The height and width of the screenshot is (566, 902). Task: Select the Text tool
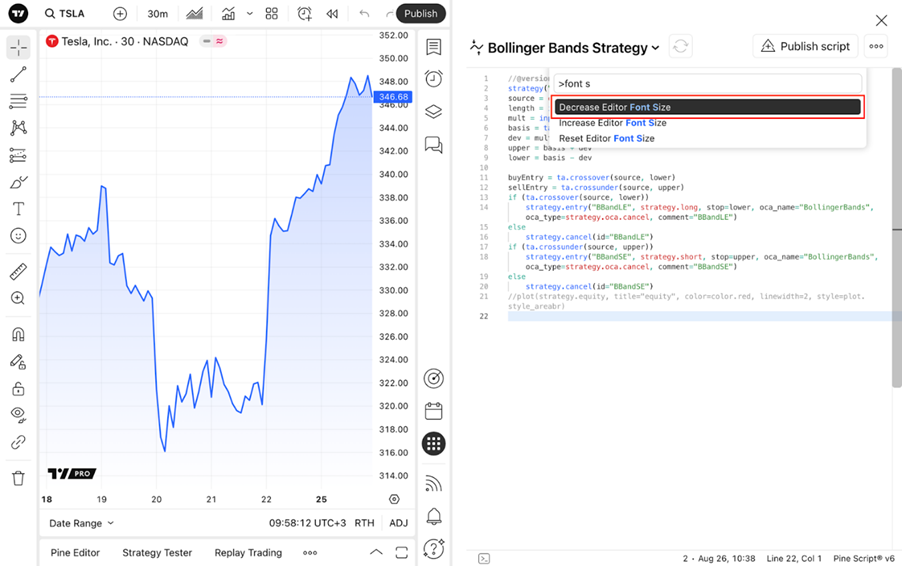(18, 209)
